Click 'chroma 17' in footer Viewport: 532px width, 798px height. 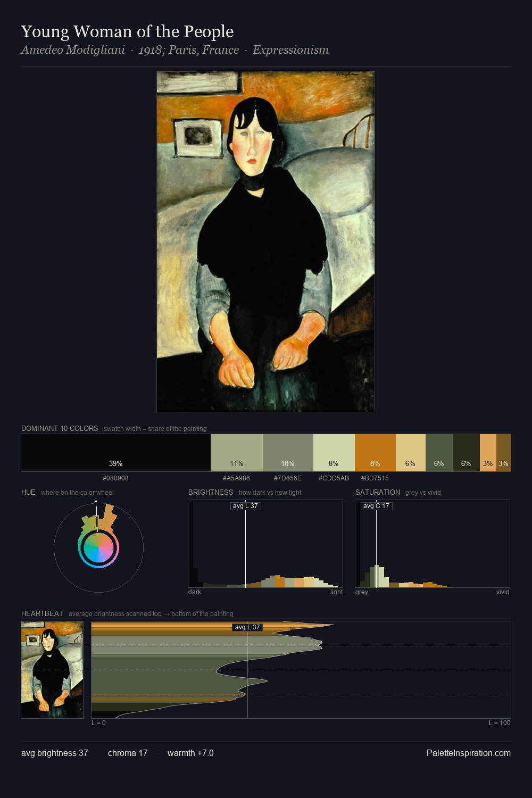[128, 753]
